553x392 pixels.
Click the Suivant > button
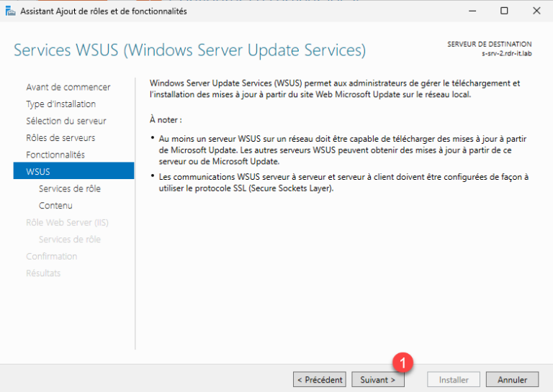point(378,380)
